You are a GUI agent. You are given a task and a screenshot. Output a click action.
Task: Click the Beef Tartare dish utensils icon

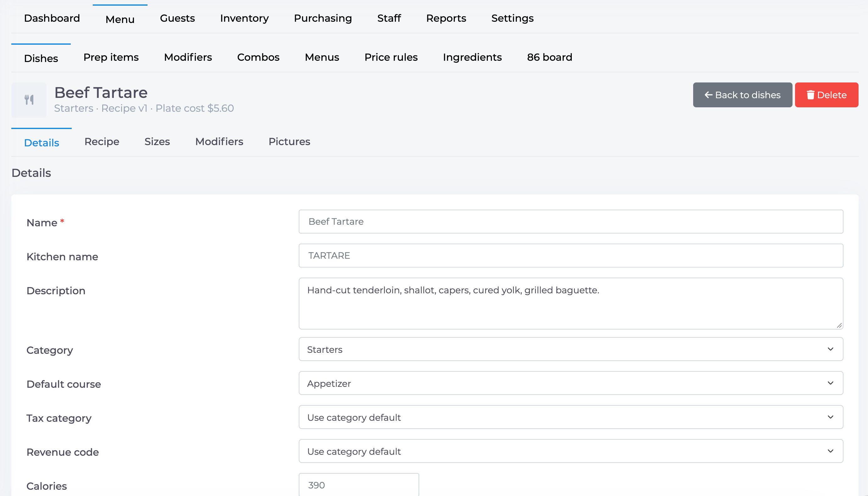(29, 100)
